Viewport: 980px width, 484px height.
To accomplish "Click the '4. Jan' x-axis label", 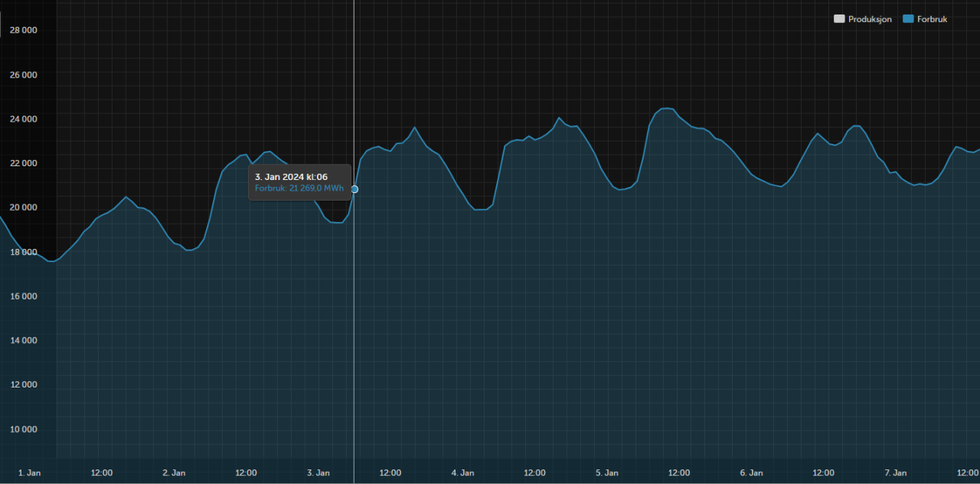I will point(462,473).
